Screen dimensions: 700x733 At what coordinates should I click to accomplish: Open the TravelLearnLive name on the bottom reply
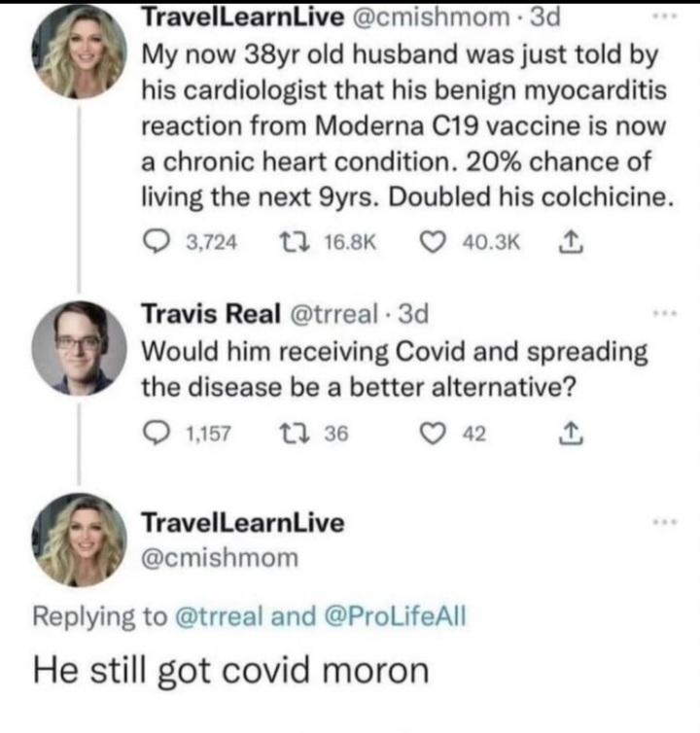(243, 522)
